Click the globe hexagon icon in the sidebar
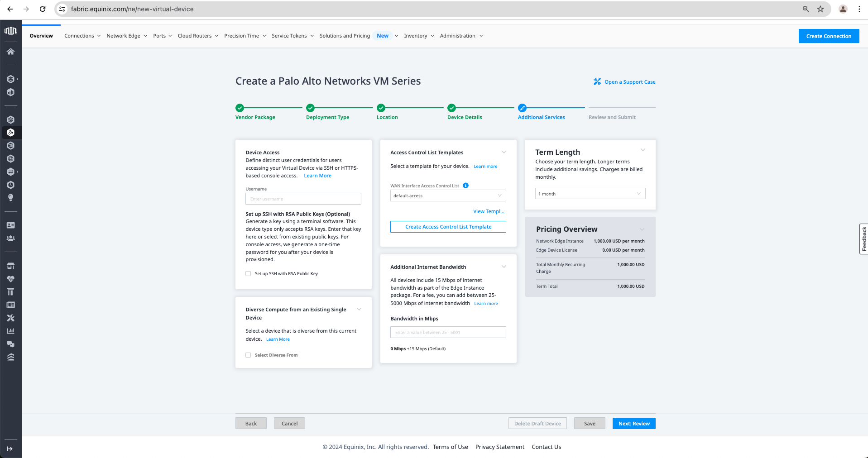The image size is (868, 458). 11,158
